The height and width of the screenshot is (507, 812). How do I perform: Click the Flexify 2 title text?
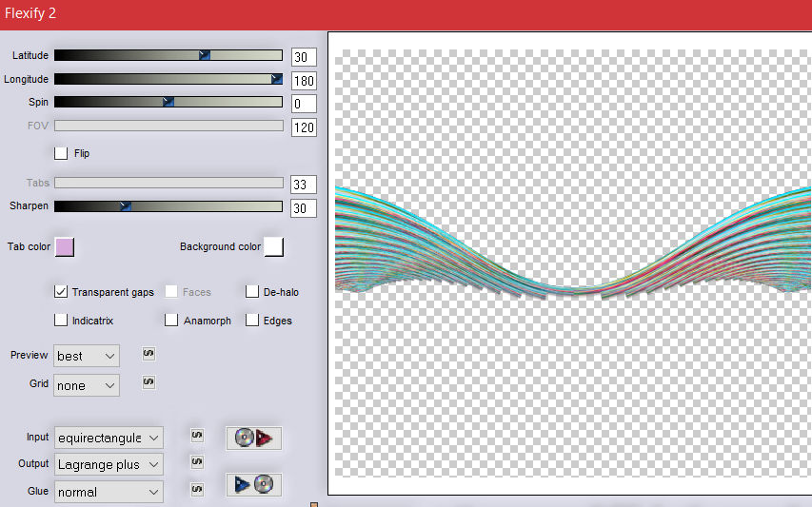[30, 13]
